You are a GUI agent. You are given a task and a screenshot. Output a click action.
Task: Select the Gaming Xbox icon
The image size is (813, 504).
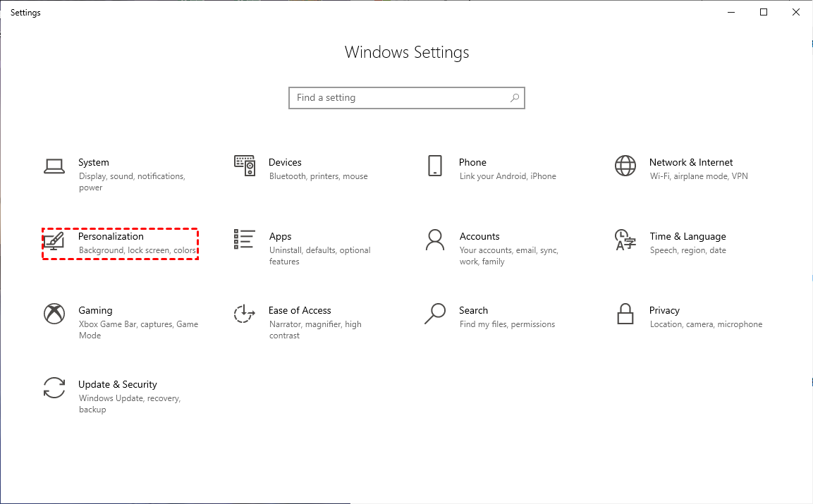(x=54, y=314)
